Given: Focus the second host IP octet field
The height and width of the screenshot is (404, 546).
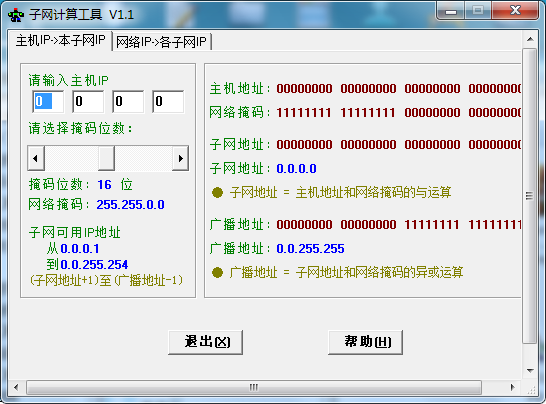Looking at the screenshot, I should pyautogui.click(x=88, y=101).
